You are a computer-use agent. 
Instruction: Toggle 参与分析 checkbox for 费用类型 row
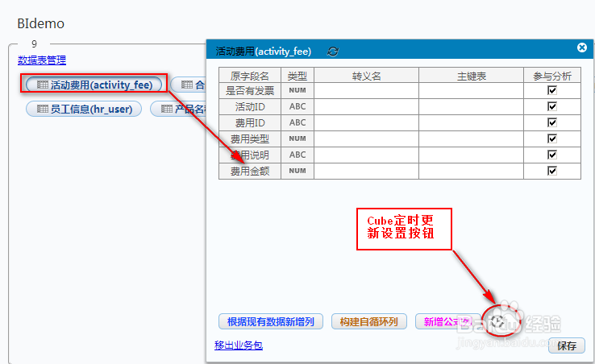coord(552,139)
